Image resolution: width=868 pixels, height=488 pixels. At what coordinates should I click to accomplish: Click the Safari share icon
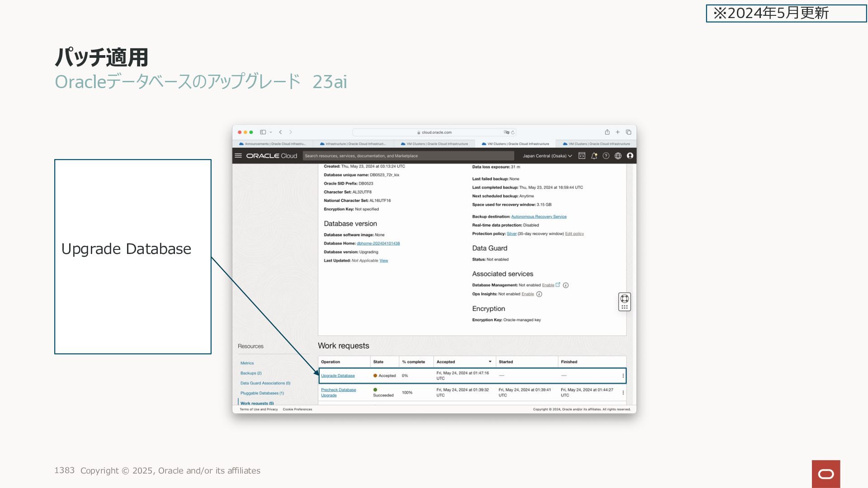pyautogui.click(x=607, y=132)
